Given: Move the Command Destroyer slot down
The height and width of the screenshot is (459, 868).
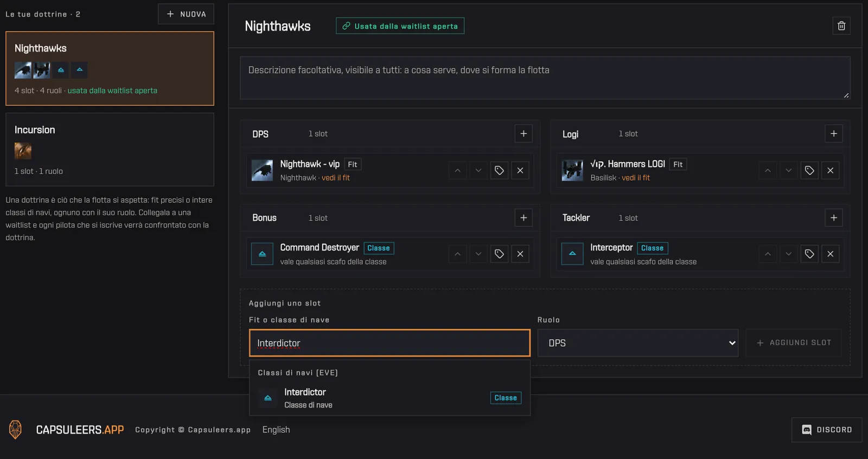Looking at the screenshot, I should click(478, 254).
